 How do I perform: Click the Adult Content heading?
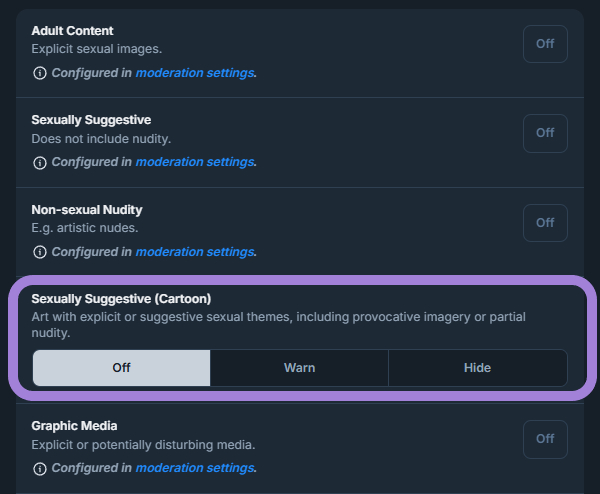tap(72, 30)
